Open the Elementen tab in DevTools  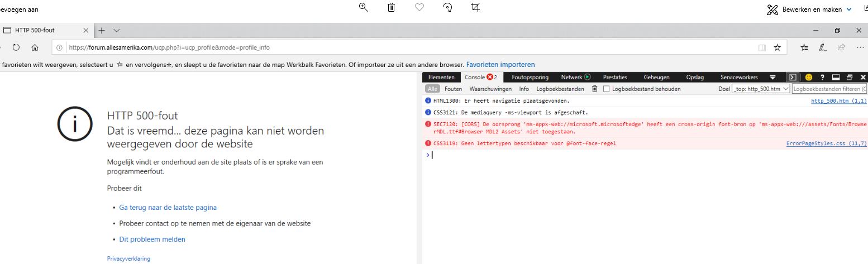pyautogui.click(x=441, y=77)
